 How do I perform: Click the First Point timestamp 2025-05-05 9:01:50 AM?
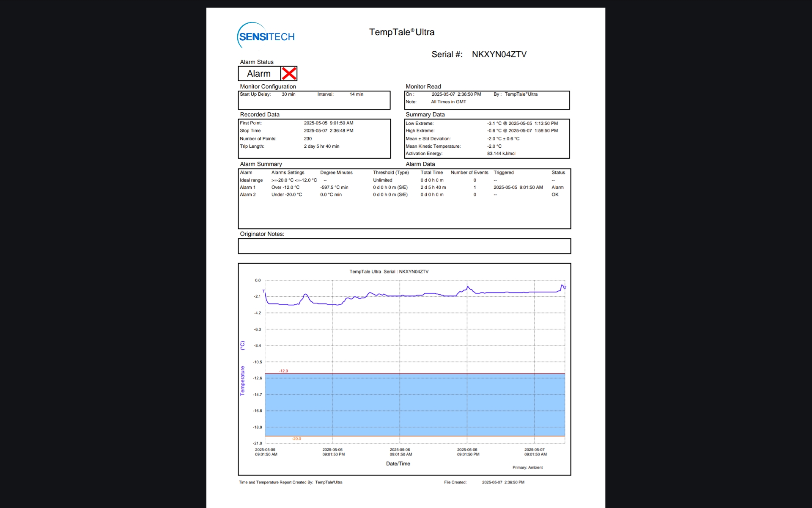tap(328, 123)
